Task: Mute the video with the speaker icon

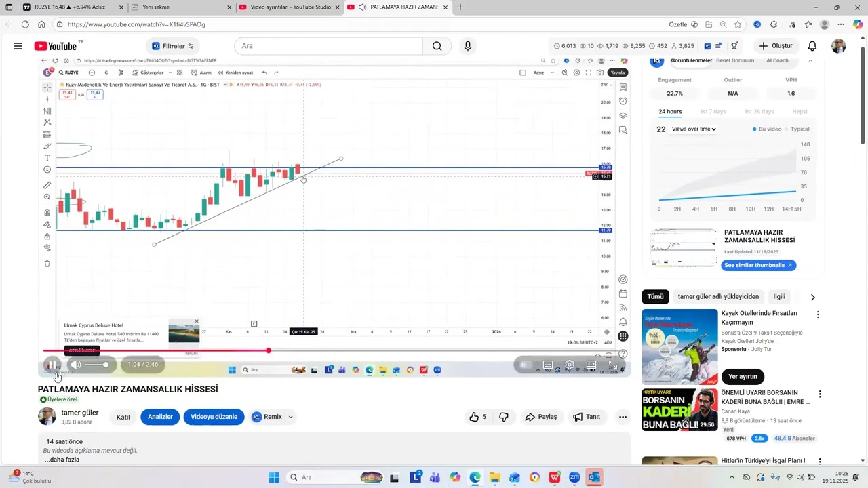Action: click(76, 365)
